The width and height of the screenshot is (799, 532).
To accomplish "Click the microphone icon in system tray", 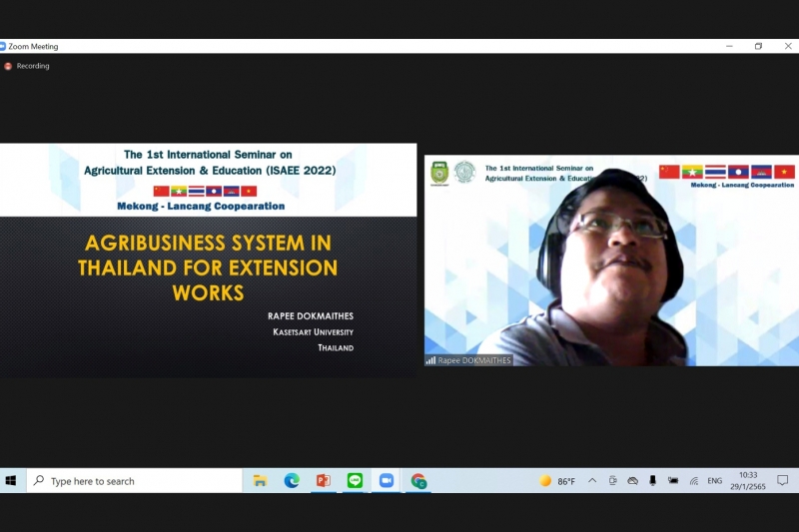I will pos(652,481).
